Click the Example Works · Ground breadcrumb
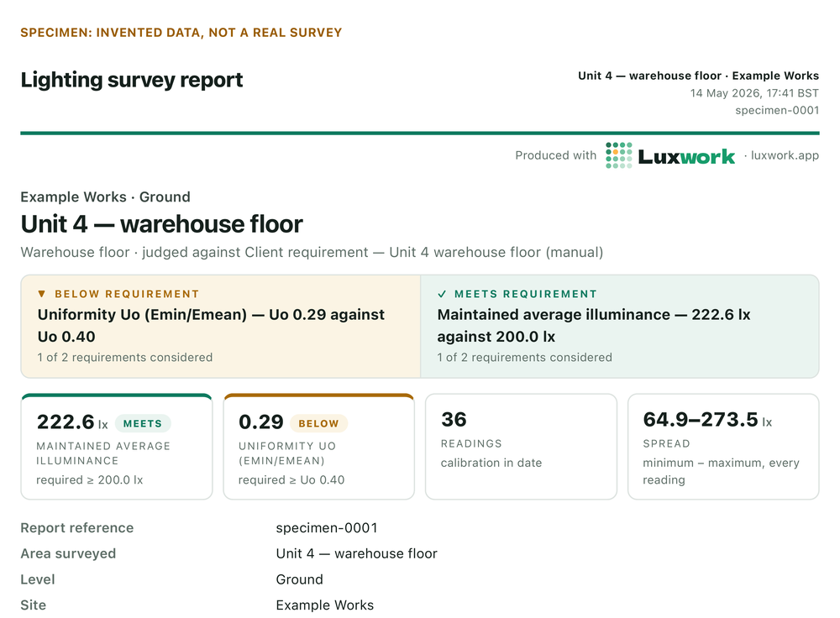The image size is (840, 618). click(106, 197)
